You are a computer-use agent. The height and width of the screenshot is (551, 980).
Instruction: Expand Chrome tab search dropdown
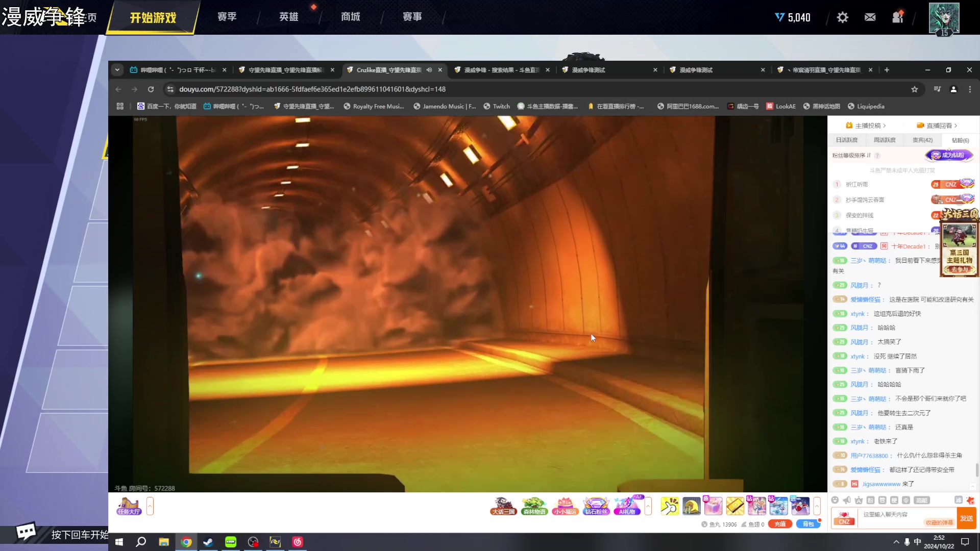pos(117,70)
